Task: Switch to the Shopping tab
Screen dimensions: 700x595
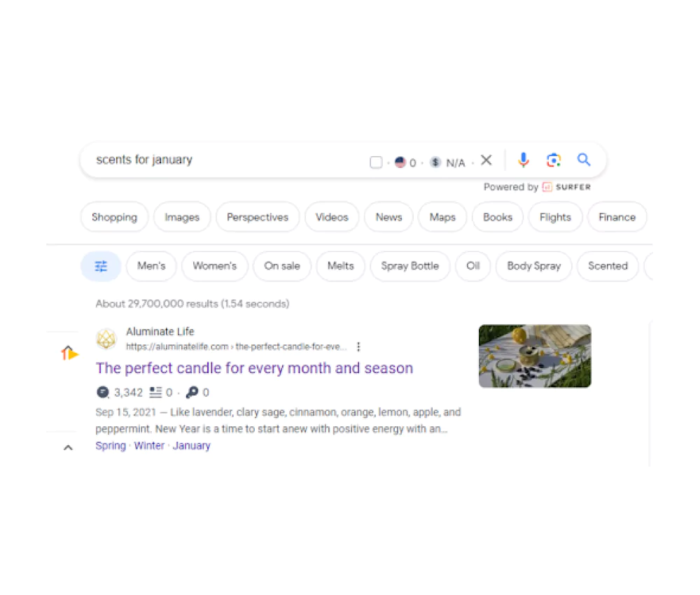Action: point(114,218)
